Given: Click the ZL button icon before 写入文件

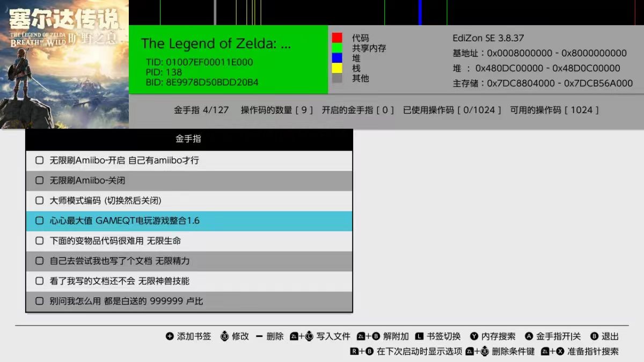Looking at the screenshot, I should [294, 336].
